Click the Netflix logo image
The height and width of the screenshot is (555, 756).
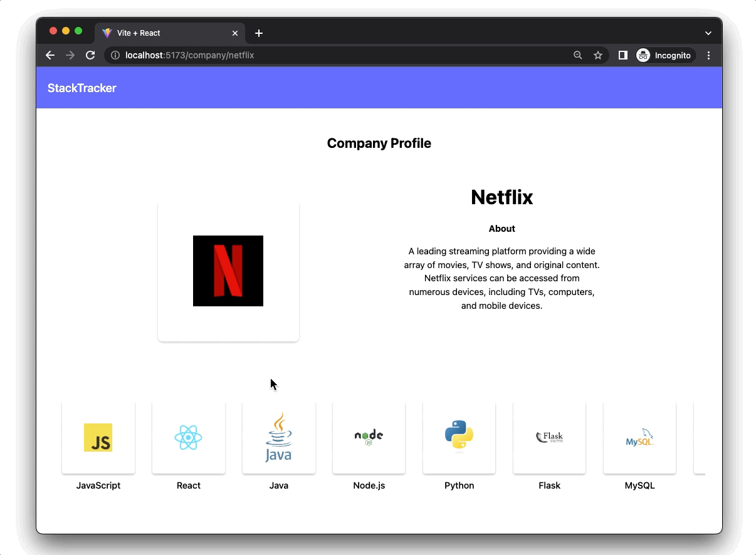(x=228, y=271)
